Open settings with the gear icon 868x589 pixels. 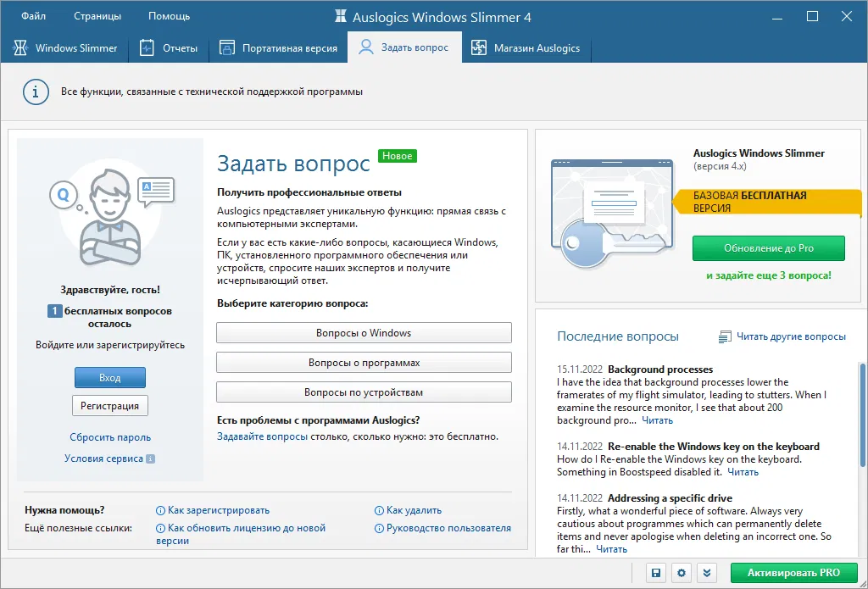tap(682, 573)
